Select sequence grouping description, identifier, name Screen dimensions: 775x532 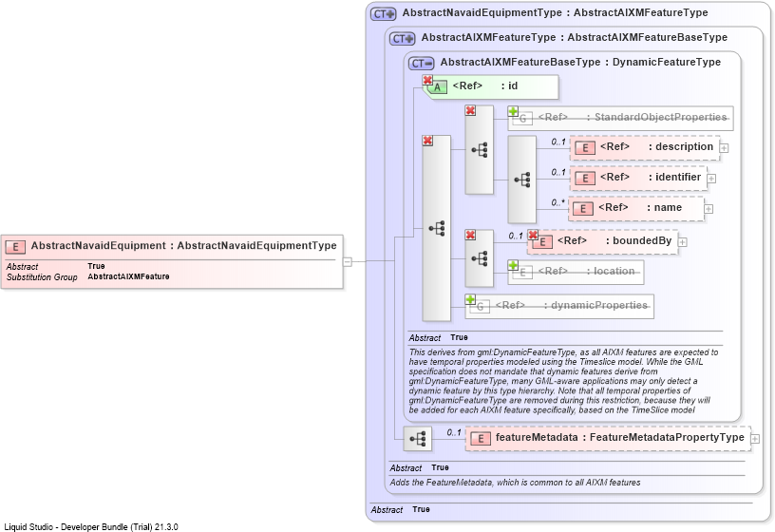[522, 180]
